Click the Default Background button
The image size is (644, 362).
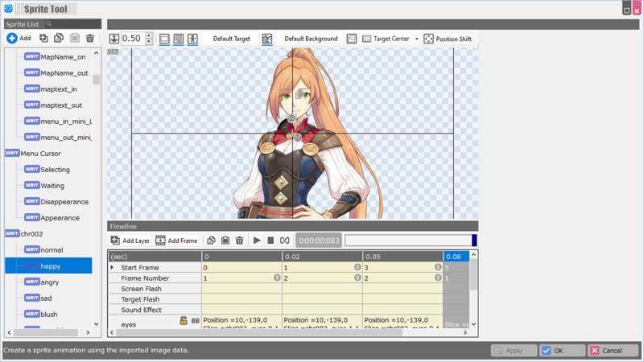311,39
